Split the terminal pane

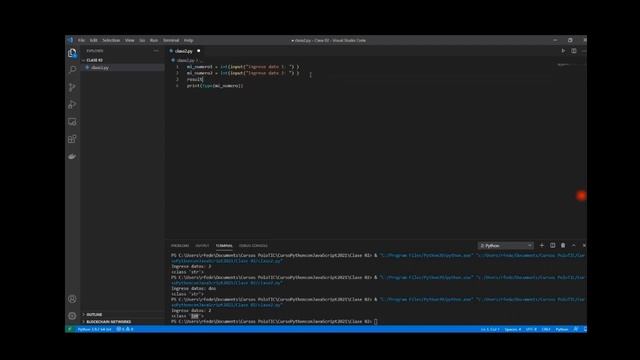tap(552, 245)
